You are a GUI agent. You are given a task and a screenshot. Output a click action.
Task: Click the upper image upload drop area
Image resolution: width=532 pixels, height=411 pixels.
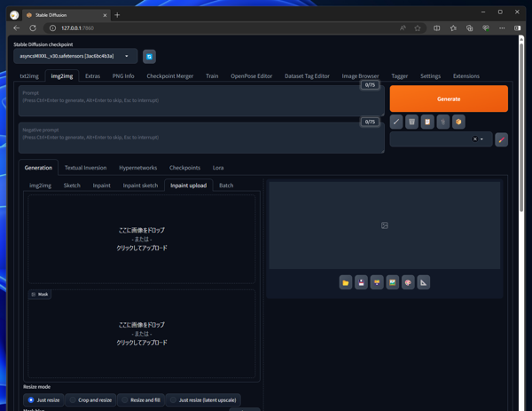point(142,239)
